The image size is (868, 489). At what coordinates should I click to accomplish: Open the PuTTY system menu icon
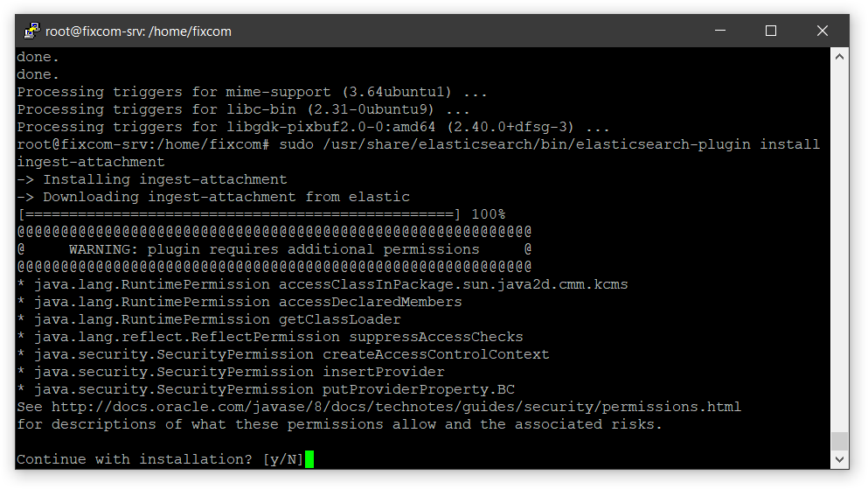(x=31, y=31)
